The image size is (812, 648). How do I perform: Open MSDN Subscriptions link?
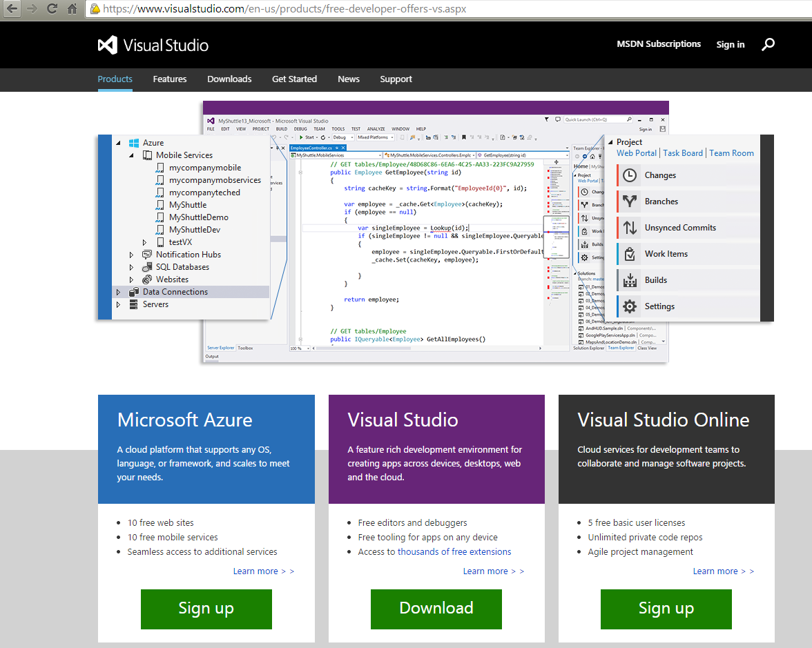click(x=659, y=44)
